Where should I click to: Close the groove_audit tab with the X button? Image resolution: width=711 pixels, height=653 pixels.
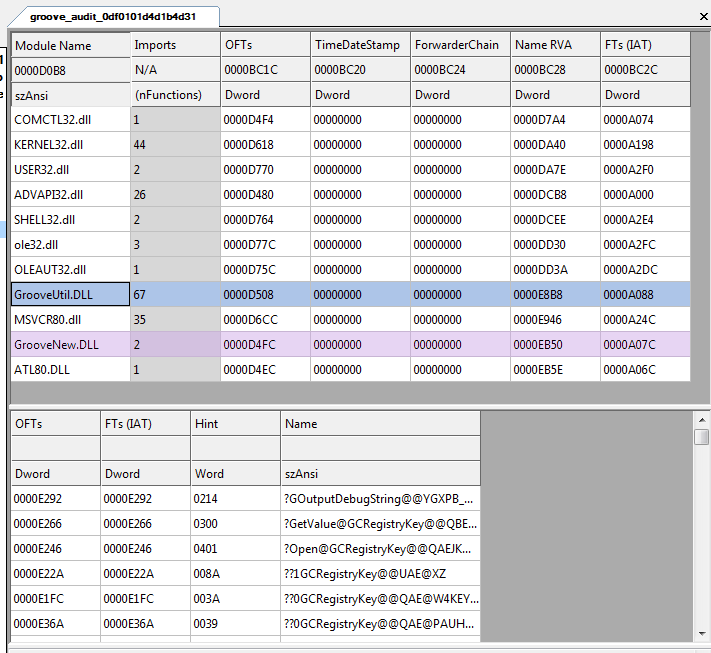click(x=703, y=17)
